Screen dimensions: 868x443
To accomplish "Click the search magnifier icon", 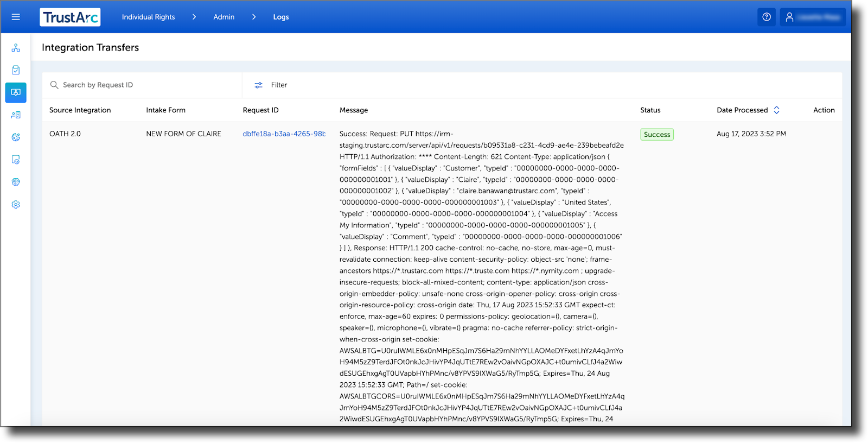I will pos(54,85).
